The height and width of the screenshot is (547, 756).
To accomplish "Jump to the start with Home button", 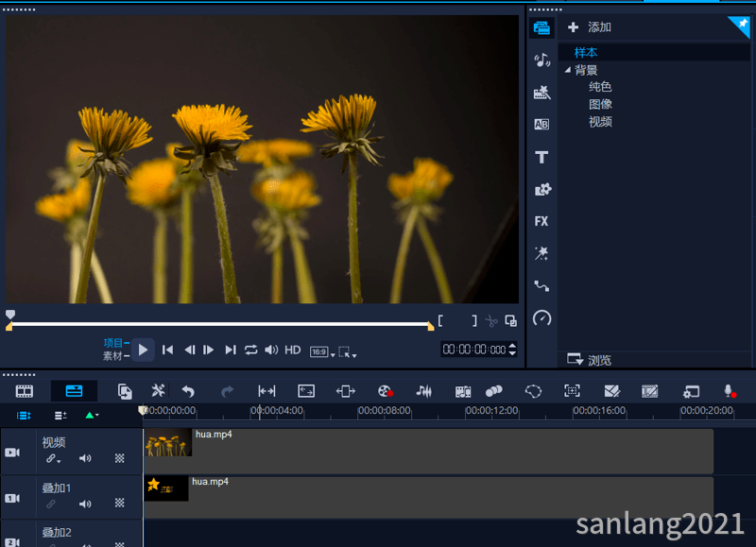I will [x=167, y=350].
